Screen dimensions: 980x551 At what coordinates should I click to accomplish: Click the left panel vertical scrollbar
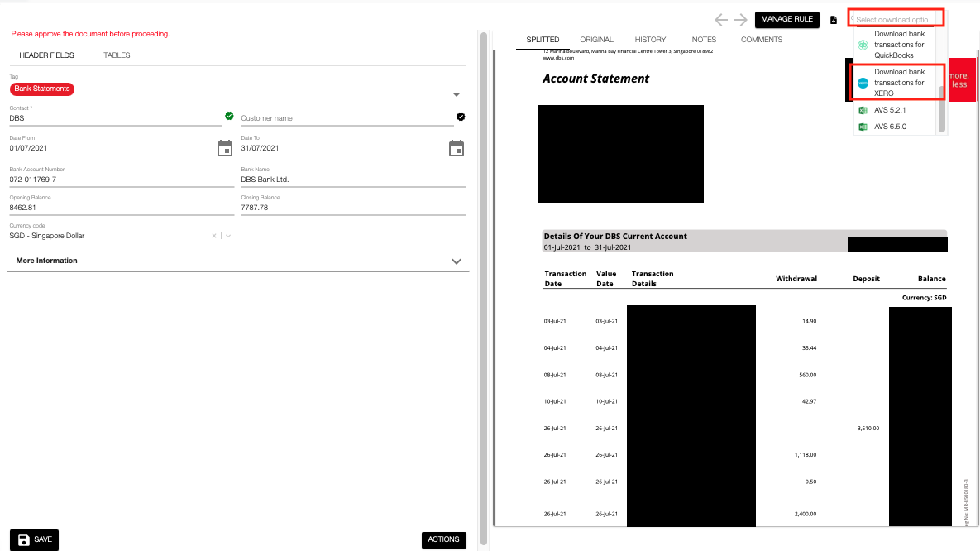click(483, 288)
